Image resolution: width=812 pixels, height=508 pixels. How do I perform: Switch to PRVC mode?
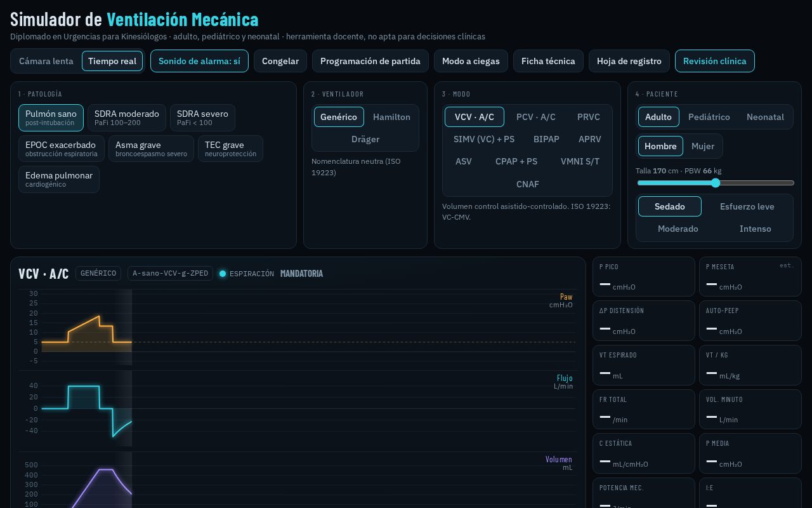589,117
